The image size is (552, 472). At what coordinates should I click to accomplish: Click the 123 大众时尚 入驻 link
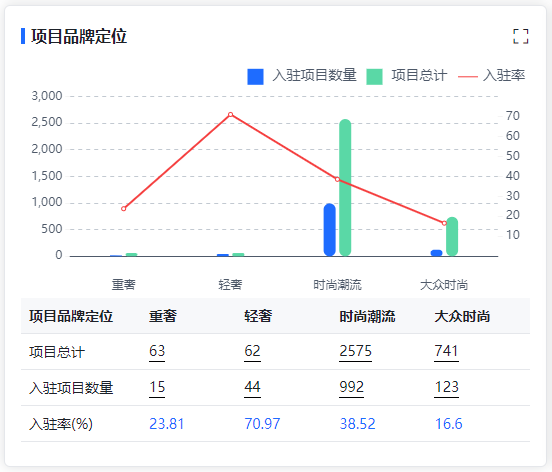[446, 388]
